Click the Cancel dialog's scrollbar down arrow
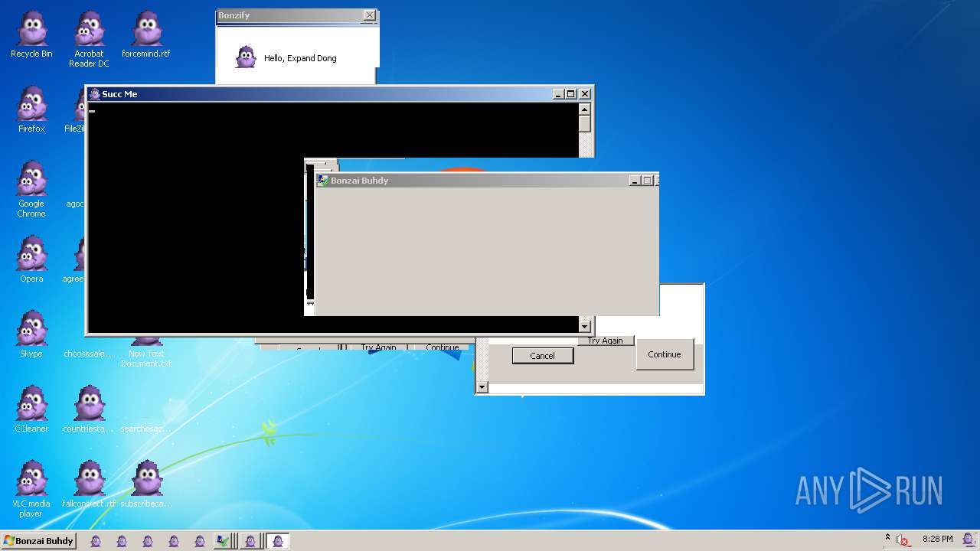This screenshot has height=551, width=980. coord(482,387)
